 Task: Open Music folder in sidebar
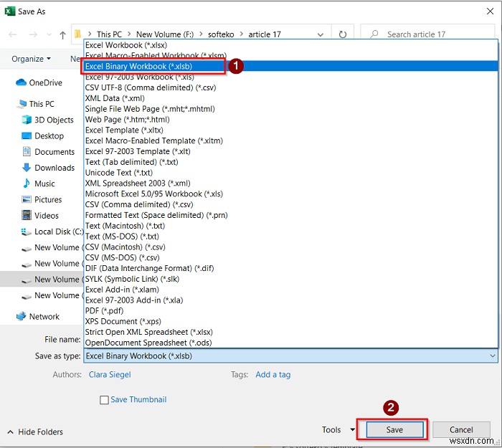(38, 184)
